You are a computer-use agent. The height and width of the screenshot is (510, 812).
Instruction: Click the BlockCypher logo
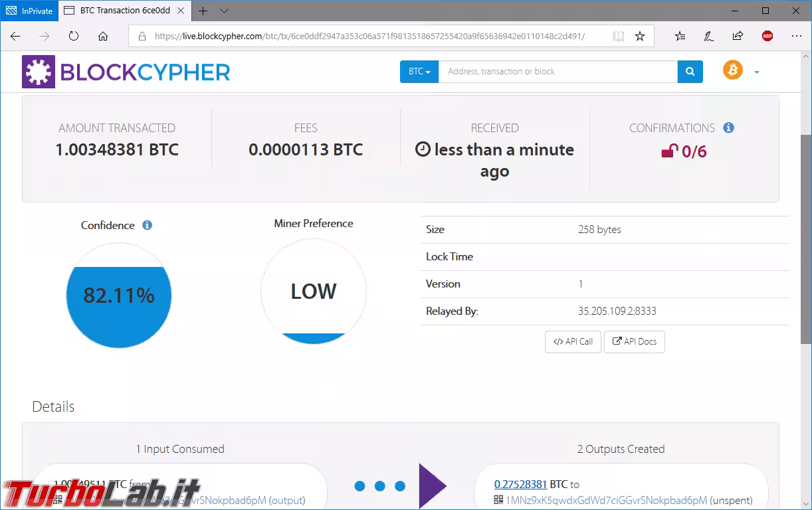(x=126, y=72)
